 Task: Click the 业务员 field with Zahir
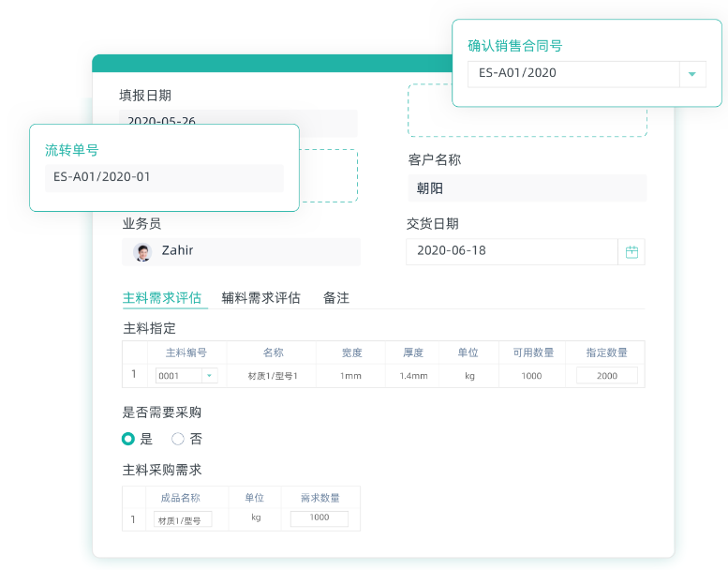[242, 251]
